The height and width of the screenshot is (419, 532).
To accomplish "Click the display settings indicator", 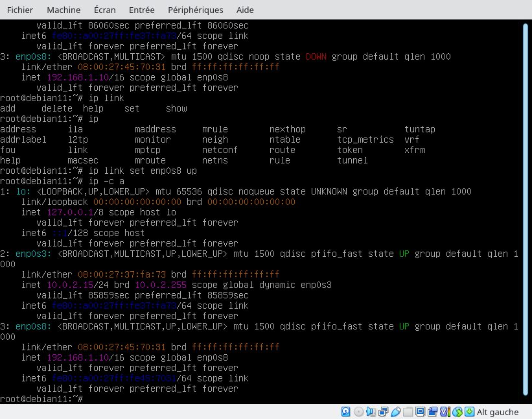I will click(x=420, y=412).
